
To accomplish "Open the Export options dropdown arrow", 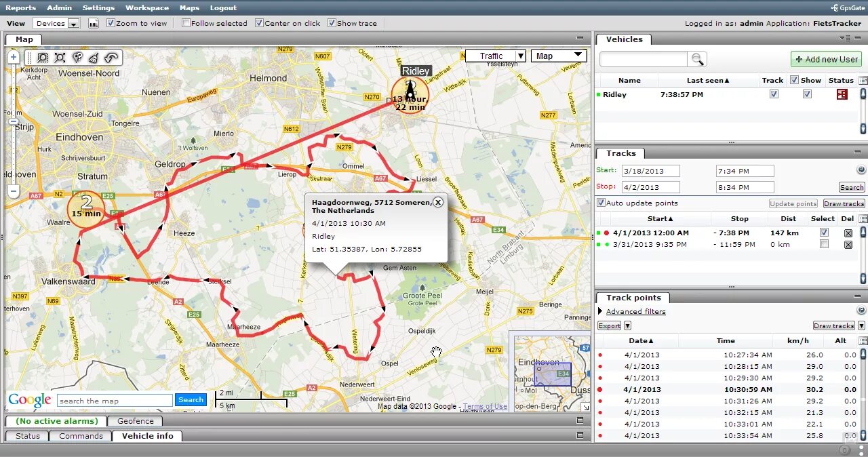I will (627, 325).
